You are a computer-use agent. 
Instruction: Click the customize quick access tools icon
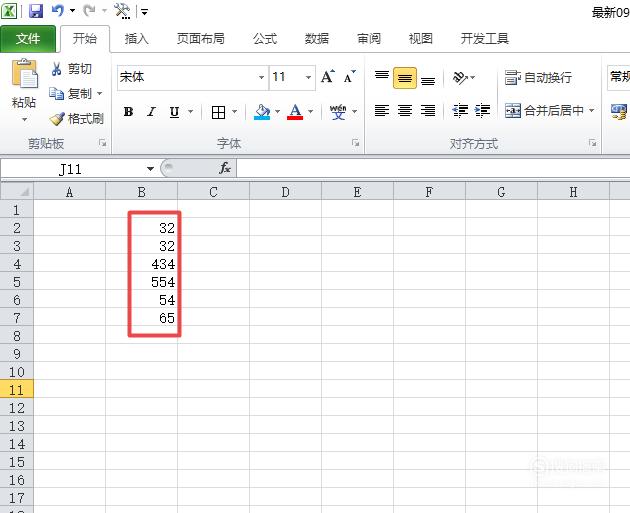click(x=122, y=11)
